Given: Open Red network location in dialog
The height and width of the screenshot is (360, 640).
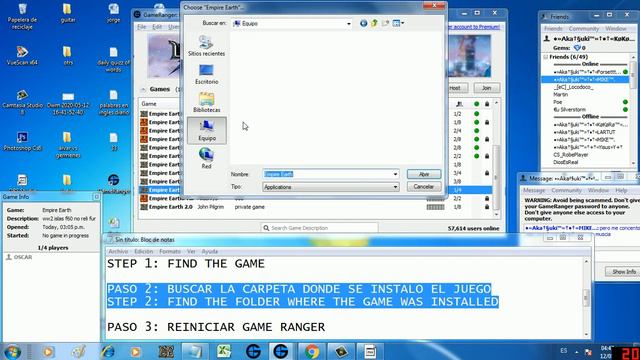Looking at the screenshot, I should point(207,158).
